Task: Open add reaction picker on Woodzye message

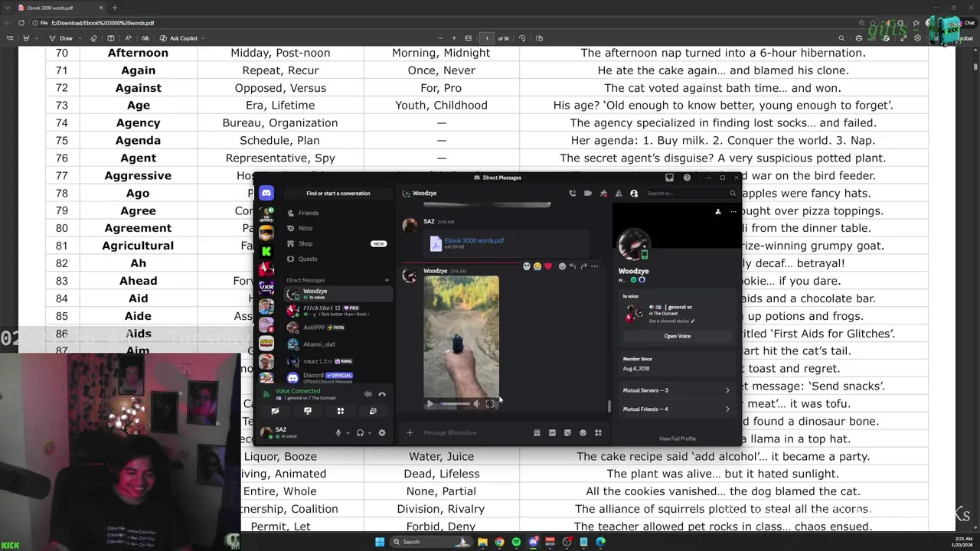Action: coord(562,266)
